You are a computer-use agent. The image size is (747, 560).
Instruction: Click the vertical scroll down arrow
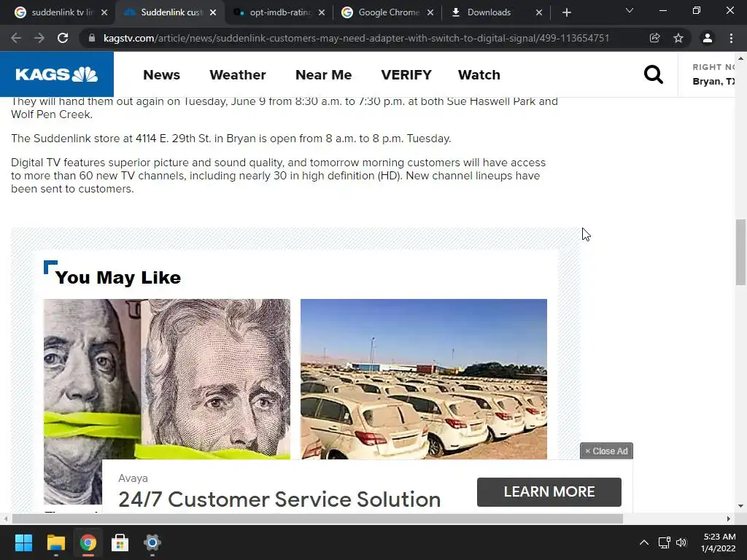[740, 506]
